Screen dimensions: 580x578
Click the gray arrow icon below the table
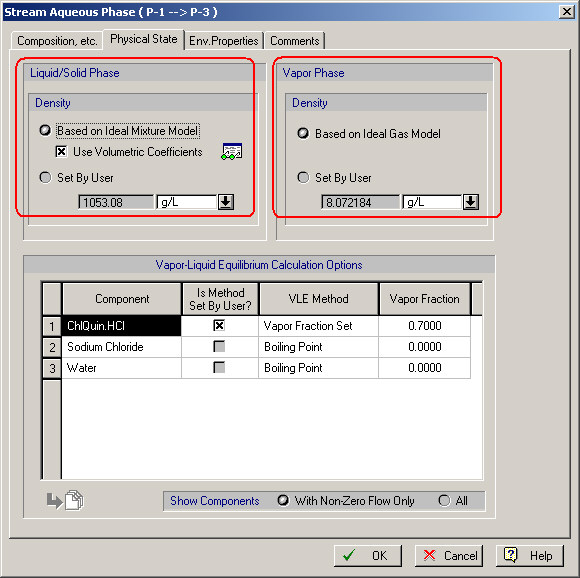pyautogui.click(x=54, y=501)
